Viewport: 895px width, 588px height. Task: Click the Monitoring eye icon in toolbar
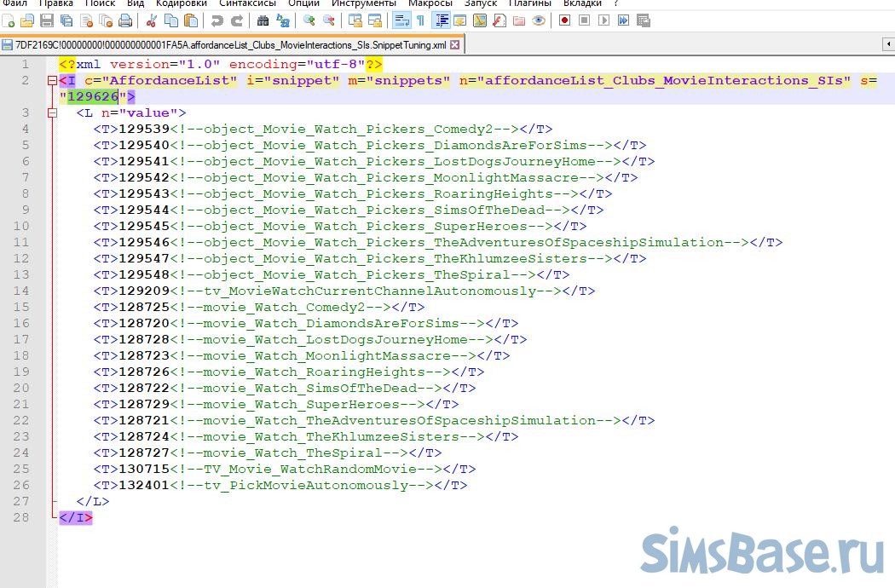coord(539,20)
